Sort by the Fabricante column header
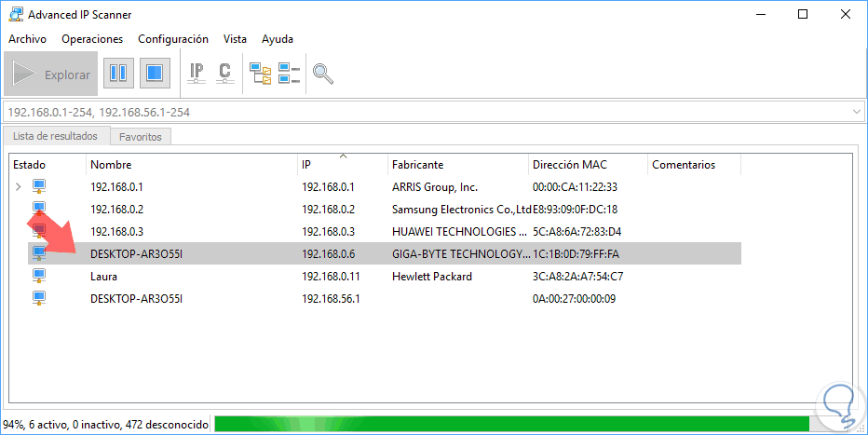 pos(458,165)
